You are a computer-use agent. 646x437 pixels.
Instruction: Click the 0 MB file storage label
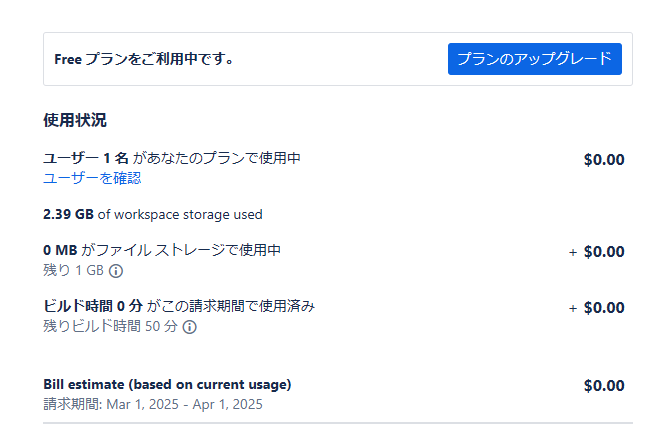pos(60,250)
